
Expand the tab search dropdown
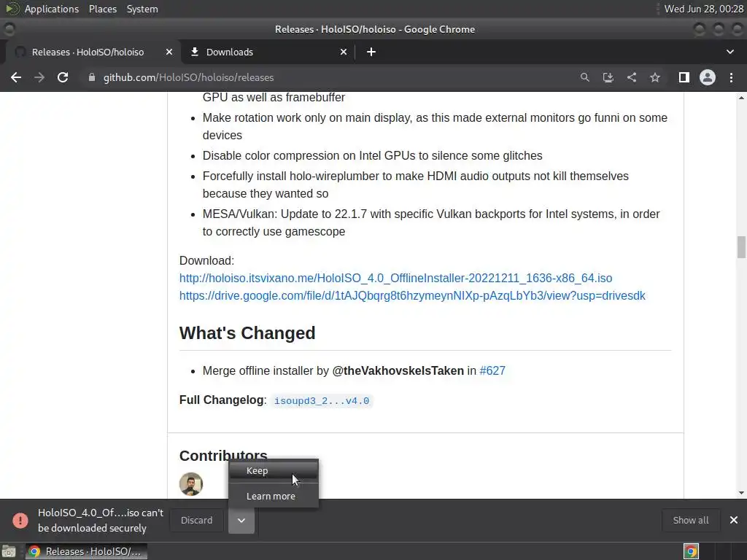[x=729, y=52]
